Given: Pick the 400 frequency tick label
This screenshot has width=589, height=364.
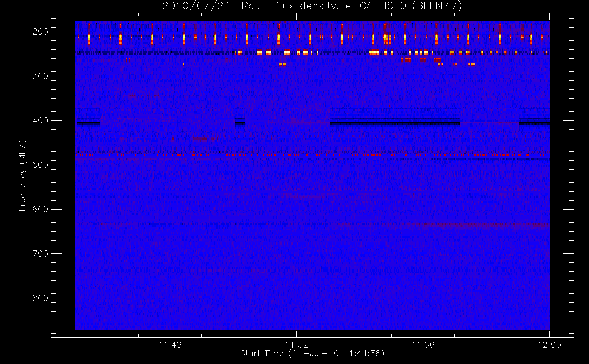Looking at the screenshot, I should pos(40,120).
